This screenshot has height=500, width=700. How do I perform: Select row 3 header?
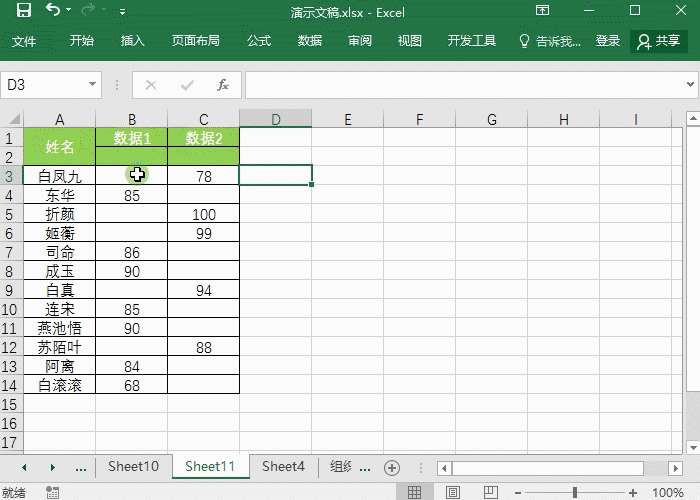(11, 175)
